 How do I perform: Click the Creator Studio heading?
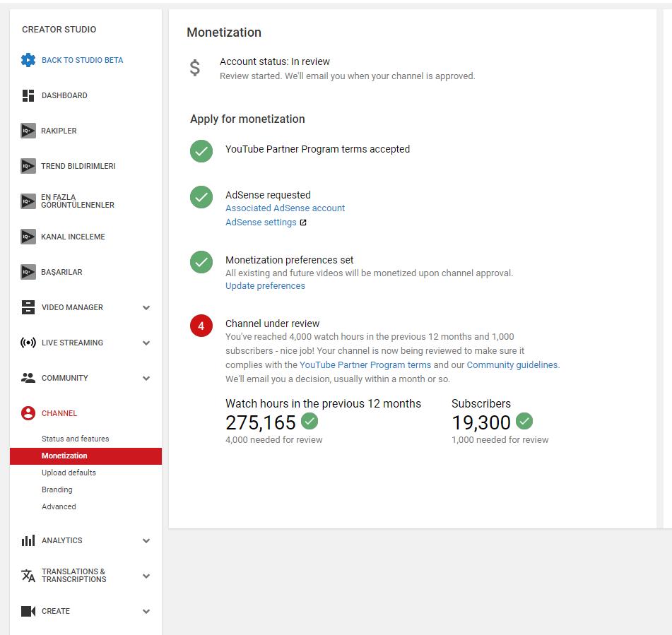coord(59,30)
